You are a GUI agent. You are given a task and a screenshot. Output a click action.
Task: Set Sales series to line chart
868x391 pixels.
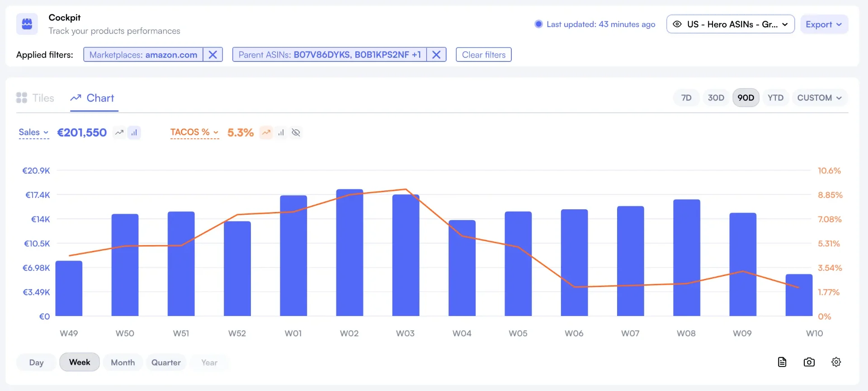click(x=119, y=132)
